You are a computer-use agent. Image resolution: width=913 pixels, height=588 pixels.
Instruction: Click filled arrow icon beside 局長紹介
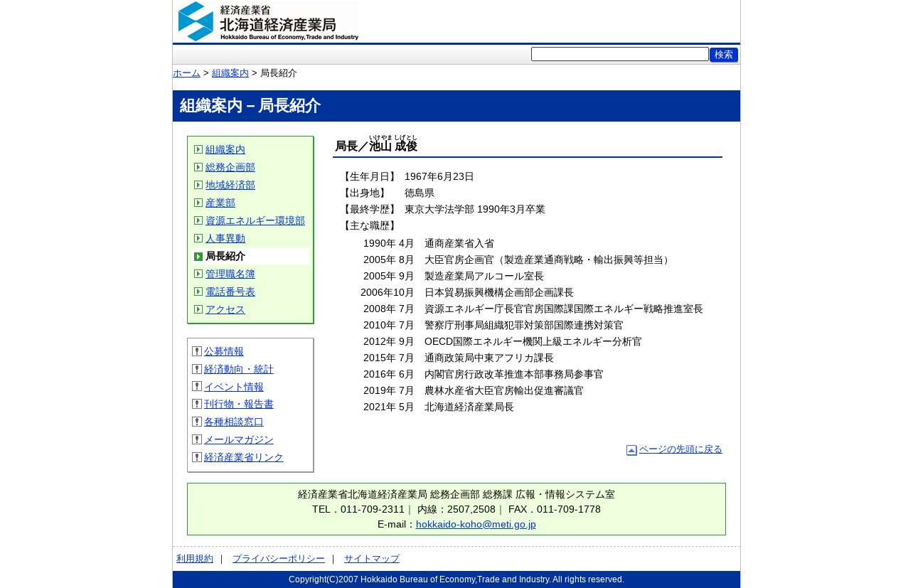pyautogui.click(x=198, y=257)
